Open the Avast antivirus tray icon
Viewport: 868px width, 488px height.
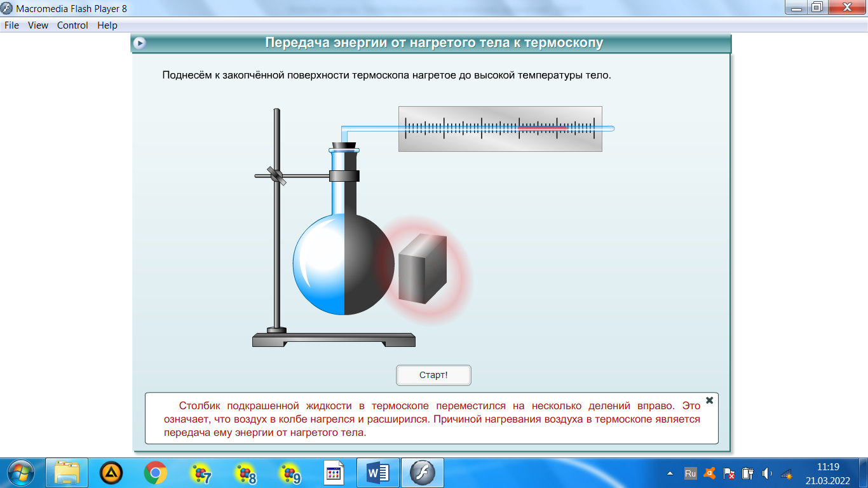tap(710, 473)
